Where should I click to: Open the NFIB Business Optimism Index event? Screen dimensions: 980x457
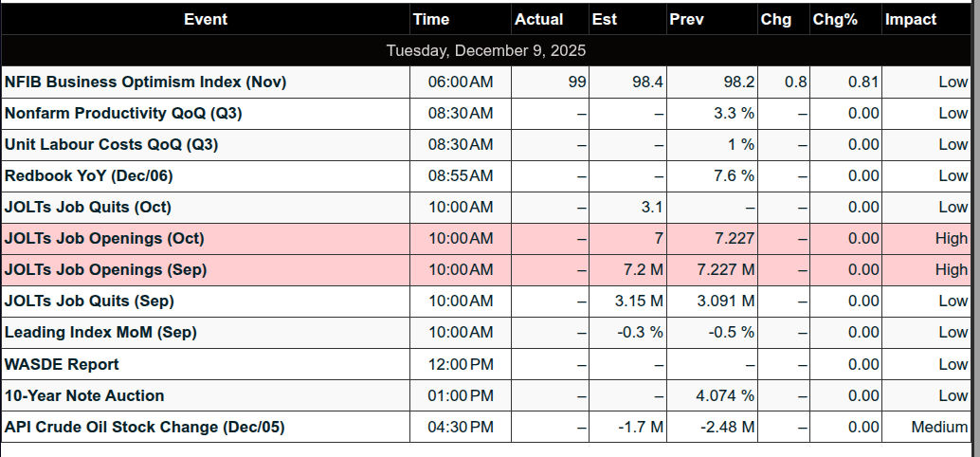145,82
